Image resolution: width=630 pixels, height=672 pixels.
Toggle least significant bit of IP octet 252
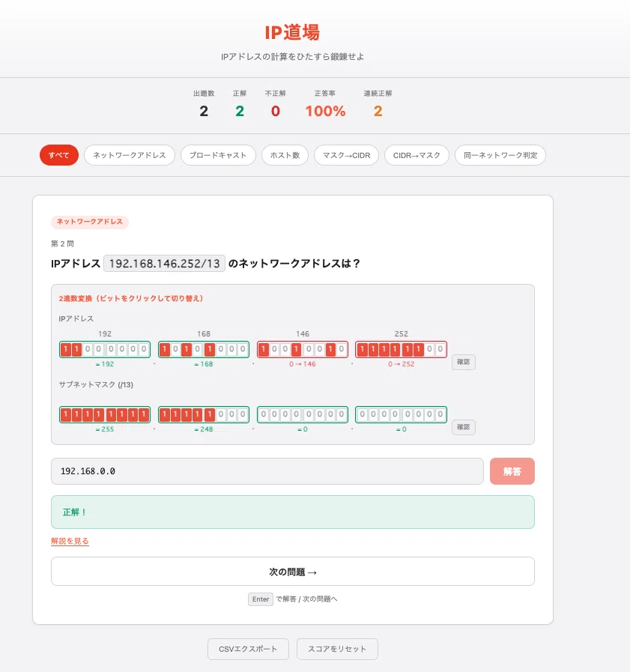(440, 349)
